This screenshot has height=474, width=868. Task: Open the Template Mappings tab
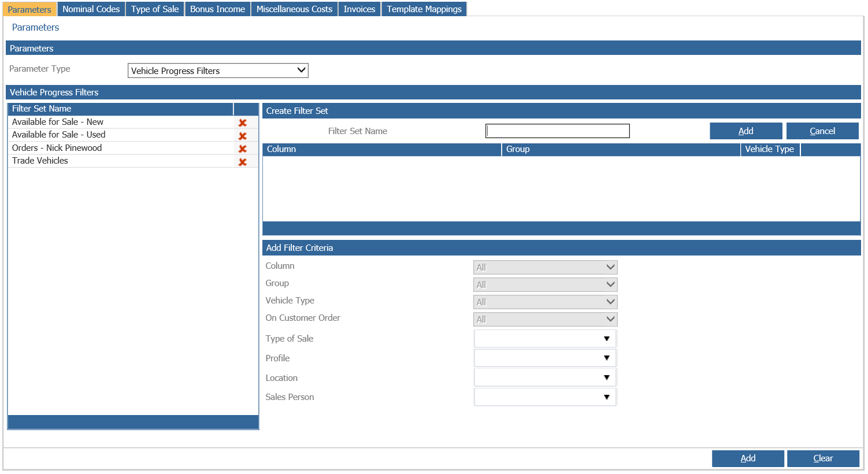pyautogui.click(x=424, y=9)
